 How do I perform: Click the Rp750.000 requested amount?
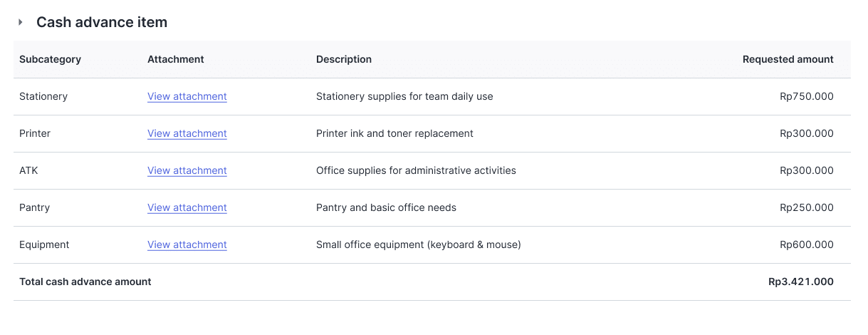tap(806, 96)
